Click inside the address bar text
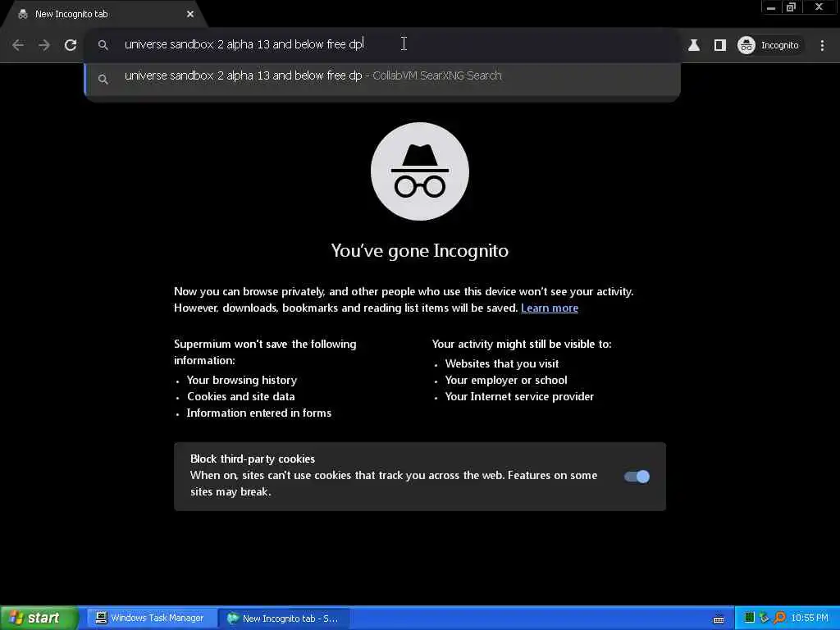Image resolution: width=840 pixels, height=630 pixels. [244, 44]
